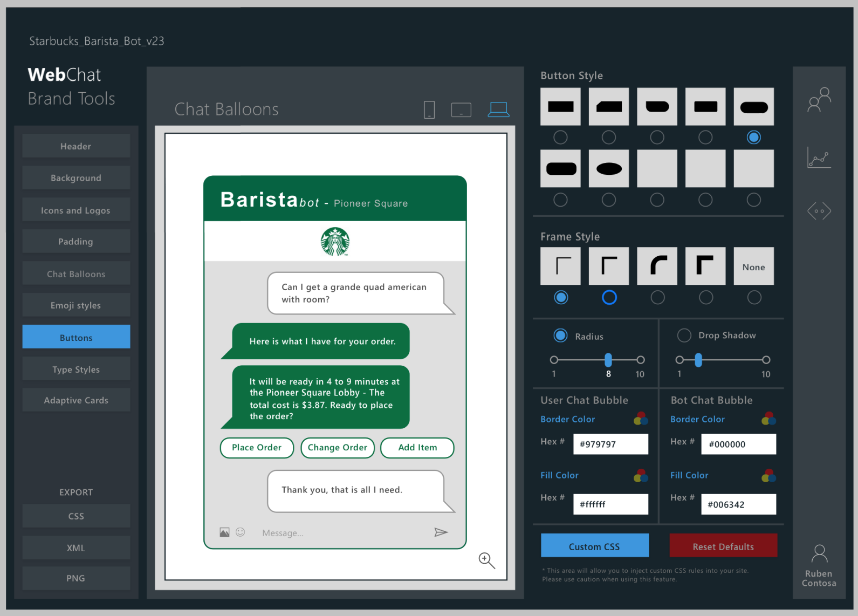Screen dimensions: 858x616
Task: Open the emoji picker in chat
Action: click(x=241, y=532)
